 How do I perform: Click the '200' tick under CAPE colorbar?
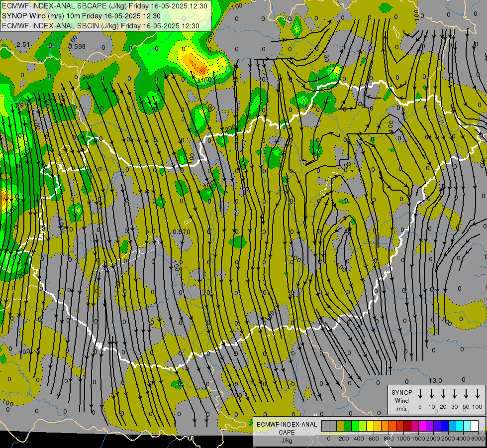(x=344, y=439)
